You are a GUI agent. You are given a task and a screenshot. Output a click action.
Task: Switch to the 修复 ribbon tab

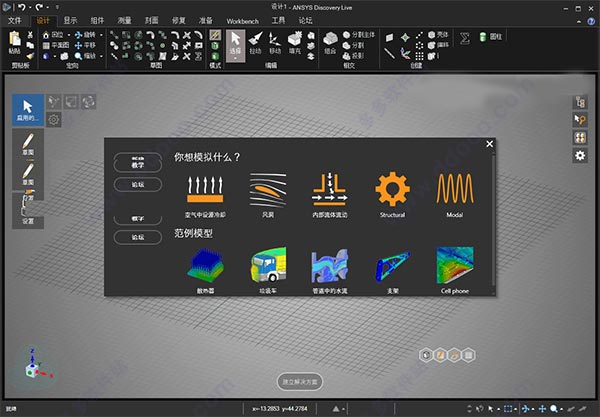click(179, 20)
